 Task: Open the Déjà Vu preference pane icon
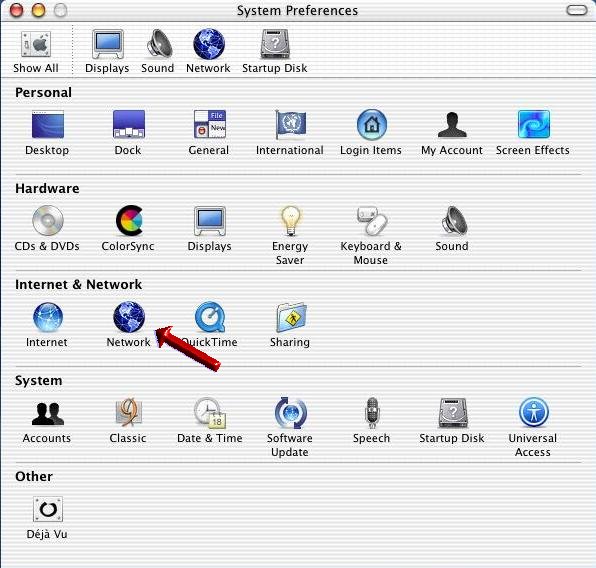tap(48, 509)
